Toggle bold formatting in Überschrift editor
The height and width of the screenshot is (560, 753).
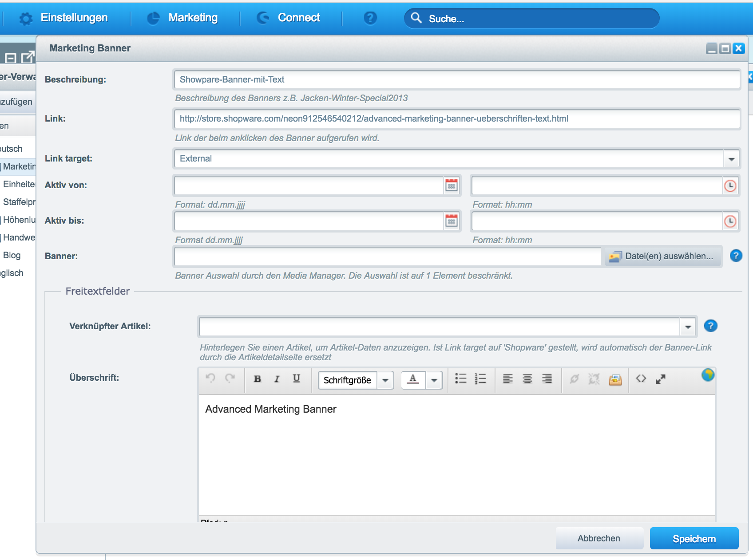[x=258, y=379]
